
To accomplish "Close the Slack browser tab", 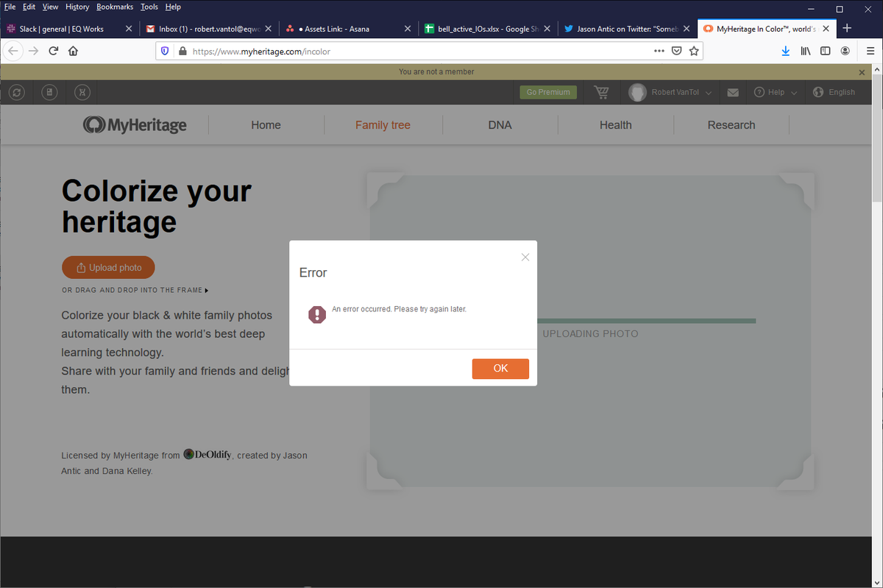I will click(x=129, y=29).
